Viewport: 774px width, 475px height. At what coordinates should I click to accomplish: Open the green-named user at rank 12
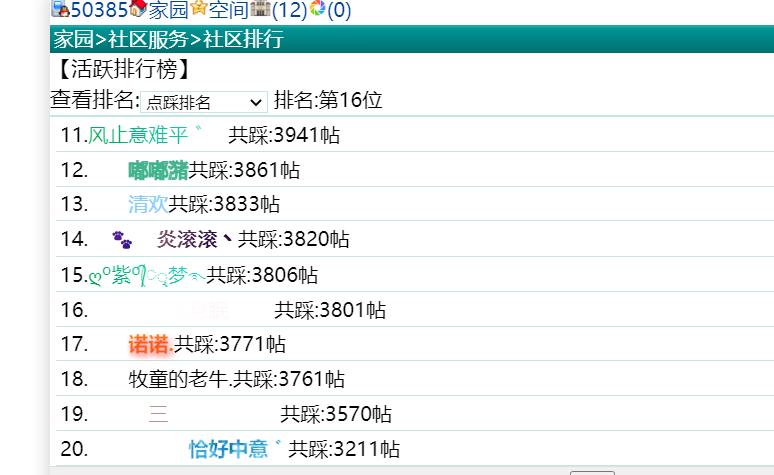pyautogui.click(x=158, y=171)
